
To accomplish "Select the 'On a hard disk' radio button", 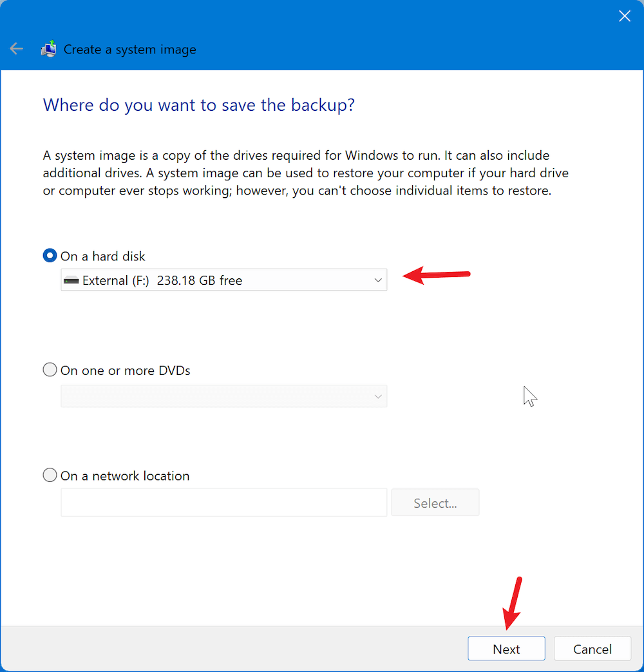I will pos(50,256).
